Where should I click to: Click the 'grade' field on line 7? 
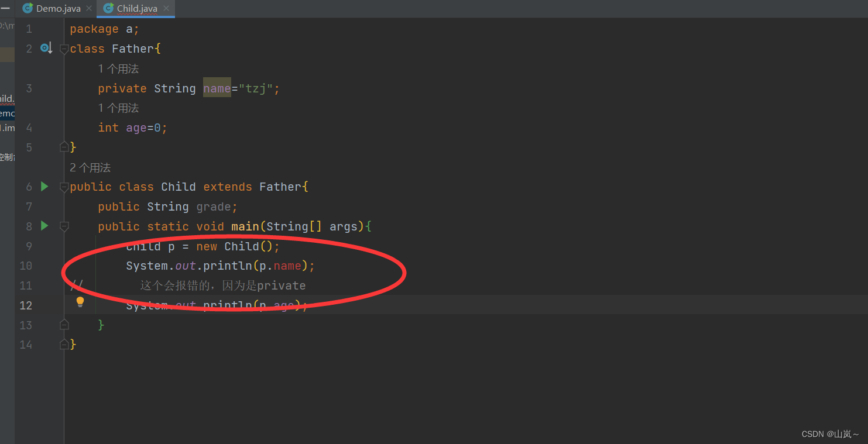click(x=214, y=206)
